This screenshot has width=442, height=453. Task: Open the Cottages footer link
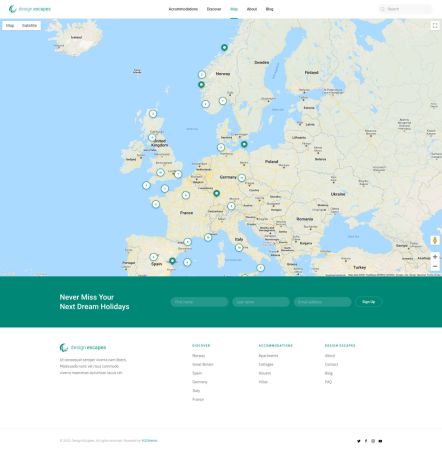click(x=266, y=364)
